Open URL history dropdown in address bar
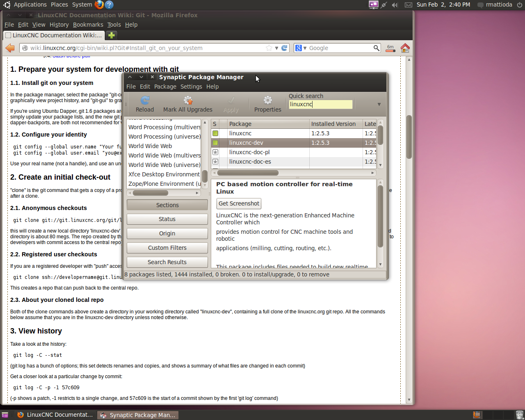The width and height of the screenshot is (525, 420). (276, 48)
